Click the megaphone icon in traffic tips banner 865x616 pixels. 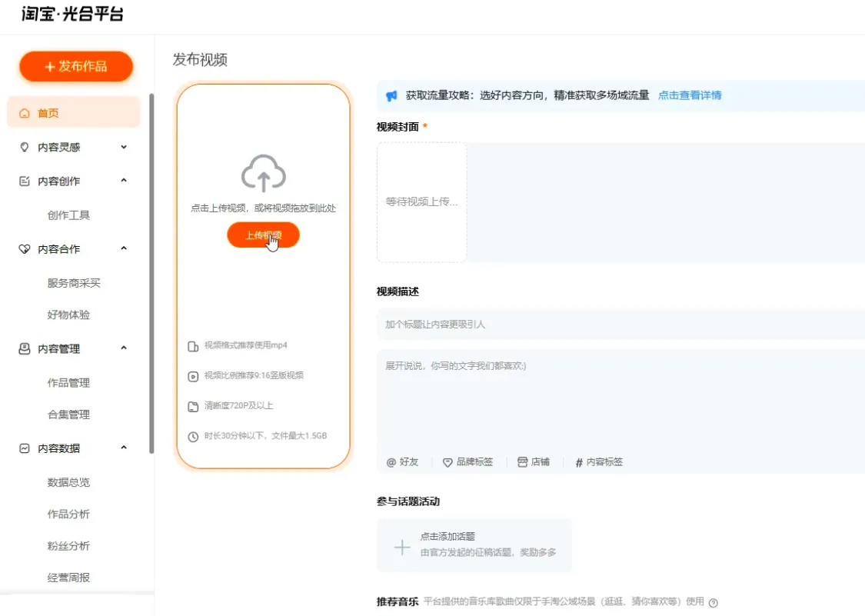pyautogui.click(x=391, y=93)
